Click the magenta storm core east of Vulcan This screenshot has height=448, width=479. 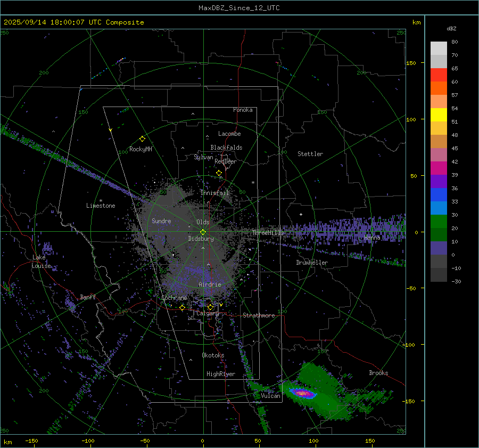[x=303, y=394]
